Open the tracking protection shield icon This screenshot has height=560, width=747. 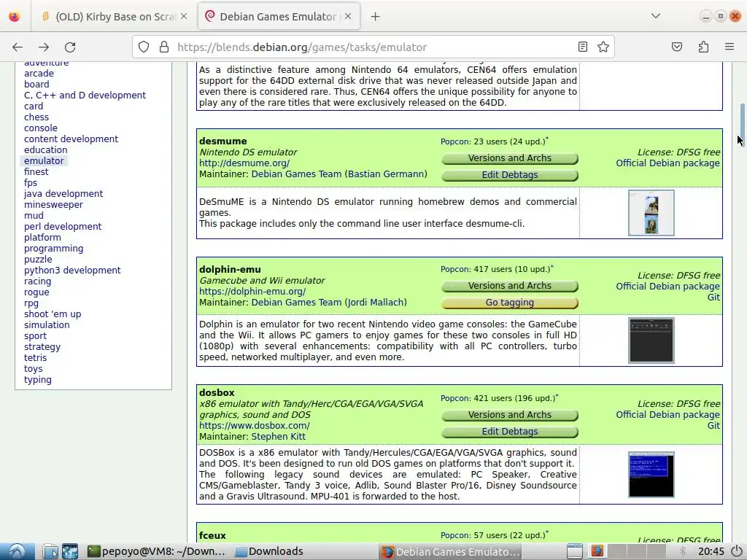click(144, 47)
